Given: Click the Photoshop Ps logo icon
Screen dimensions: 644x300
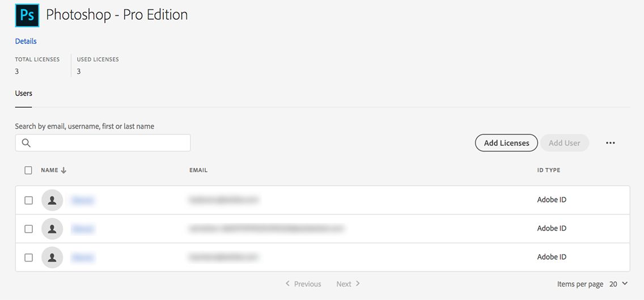Looking at the screenshot, I should coord(27,15).
